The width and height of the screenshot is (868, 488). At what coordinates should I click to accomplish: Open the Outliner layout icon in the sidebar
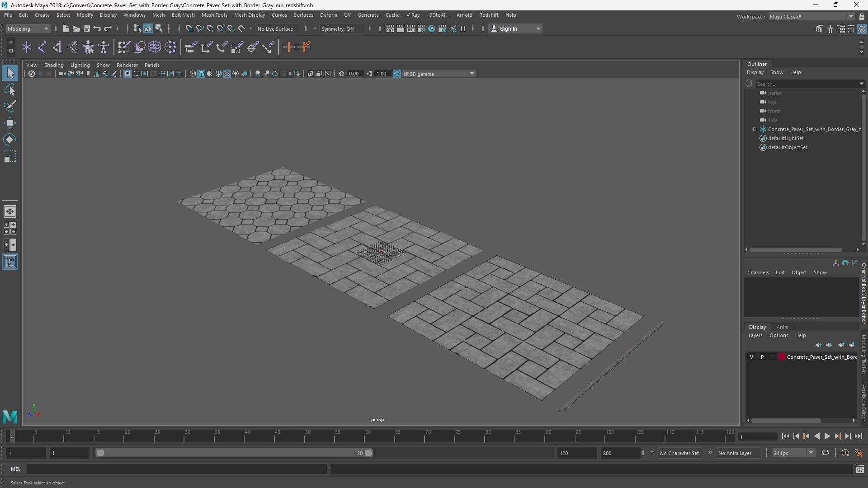coord(10,262)
